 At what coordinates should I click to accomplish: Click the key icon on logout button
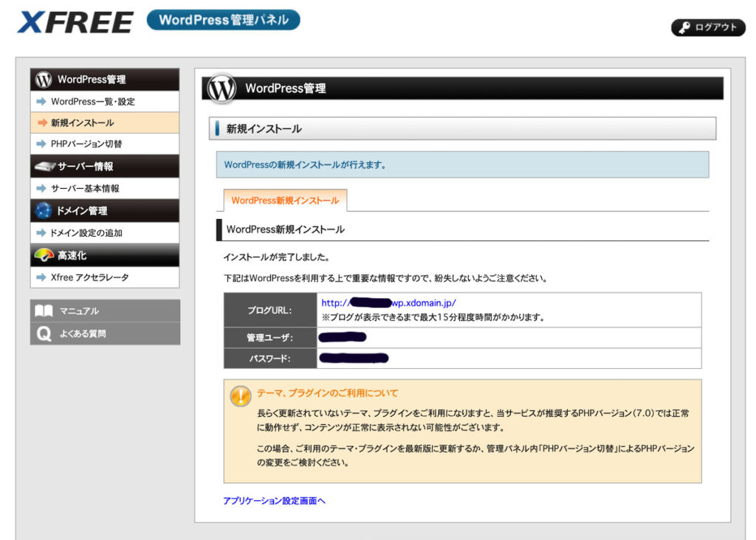click(x=684, y=27)
